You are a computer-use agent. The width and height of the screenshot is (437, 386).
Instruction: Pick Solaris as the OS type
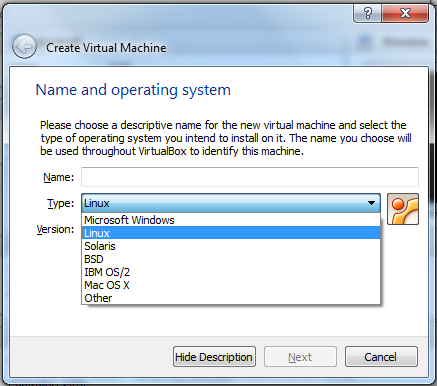(x=231, y=246)
